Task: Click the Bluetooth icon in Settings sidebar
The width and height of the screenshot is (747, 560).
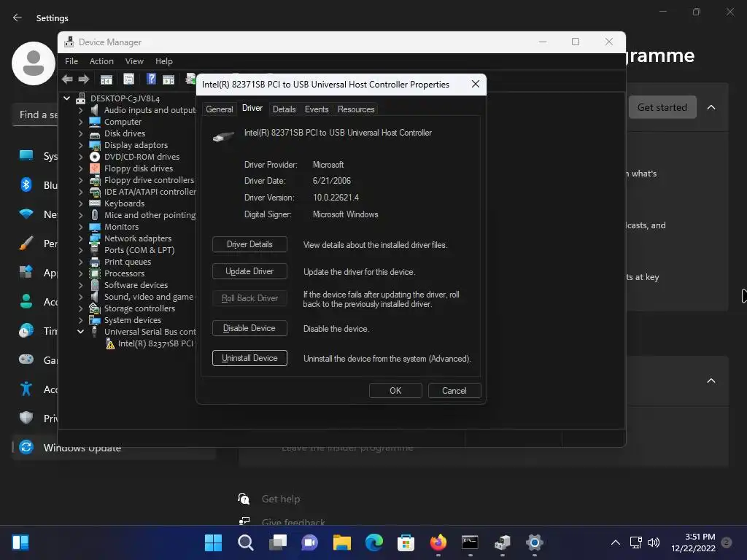Action: (26, 184)
